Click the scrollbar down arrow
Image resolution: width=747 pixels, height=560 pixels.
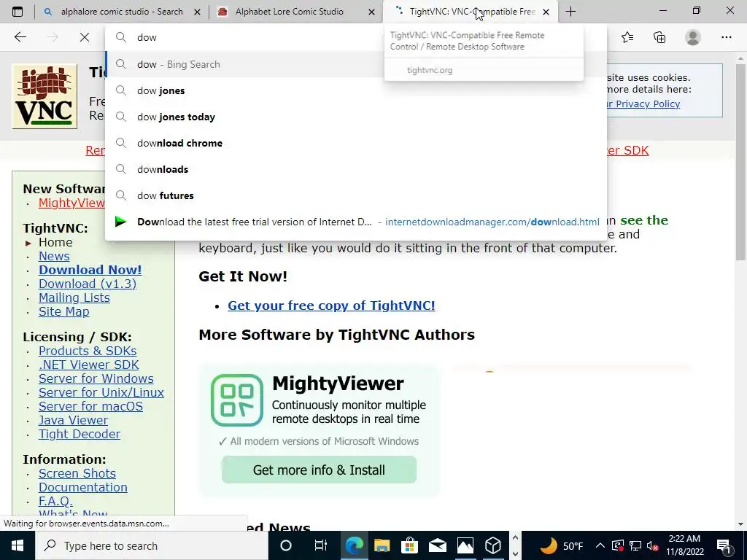pos(740,524)
